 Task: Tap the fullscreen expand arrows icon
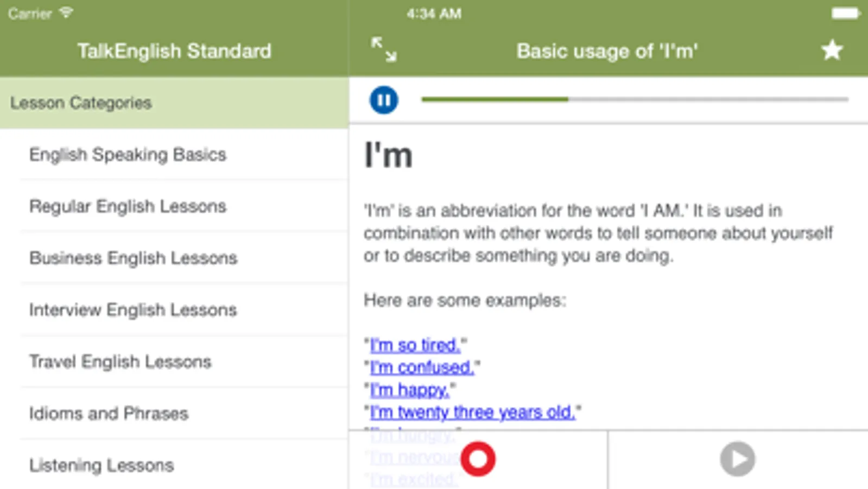pos(384,50)
